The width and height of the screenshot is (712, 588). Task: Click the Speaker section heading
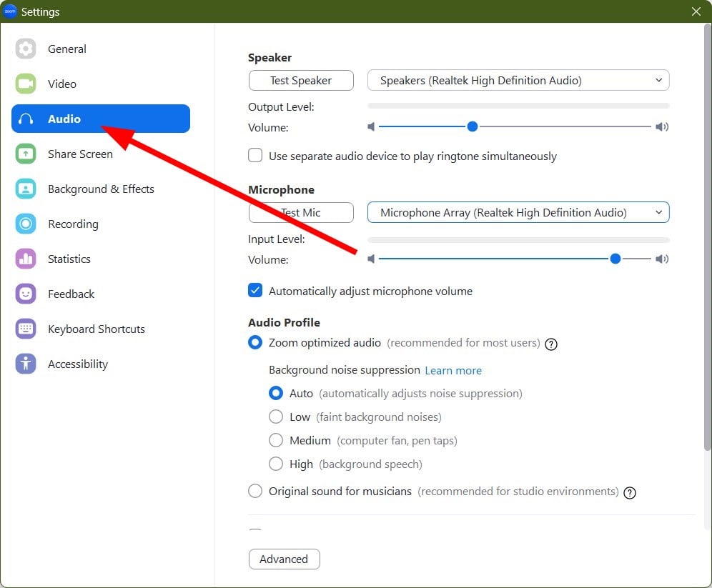pos(270,58)
